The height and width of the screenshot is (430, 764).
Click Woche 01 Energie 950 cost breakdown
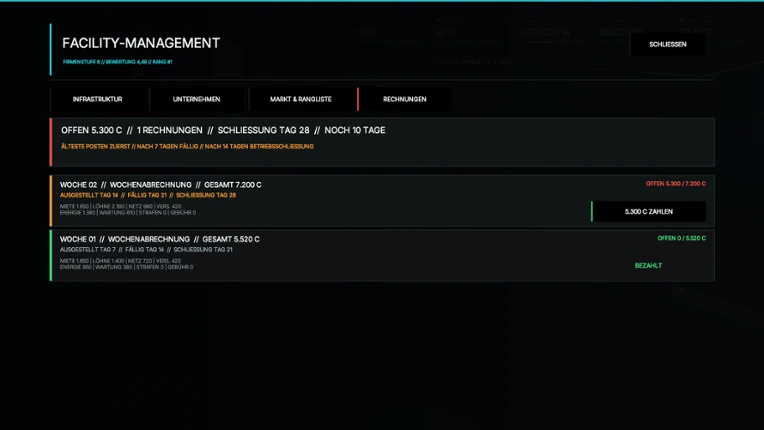pos(126,264)
